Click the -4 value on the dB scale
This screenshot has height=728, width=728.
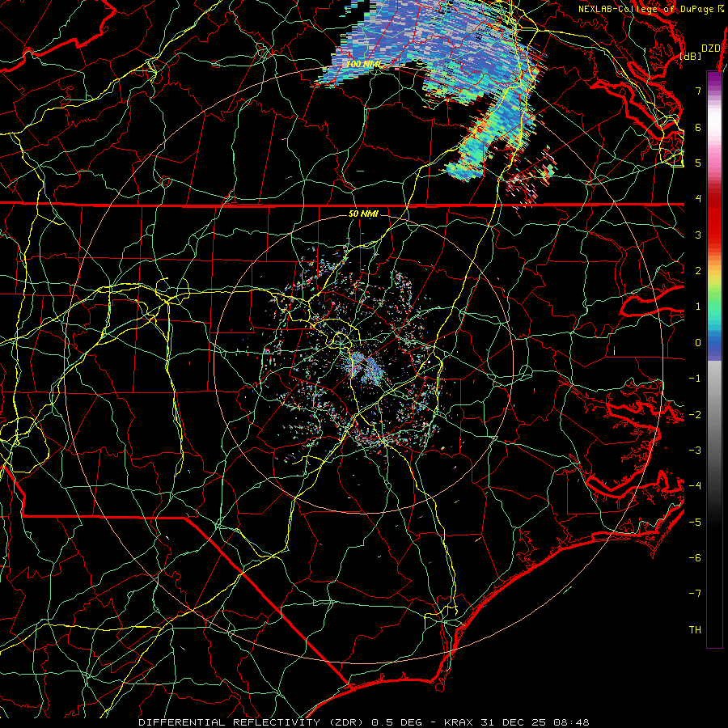(695, 486)
